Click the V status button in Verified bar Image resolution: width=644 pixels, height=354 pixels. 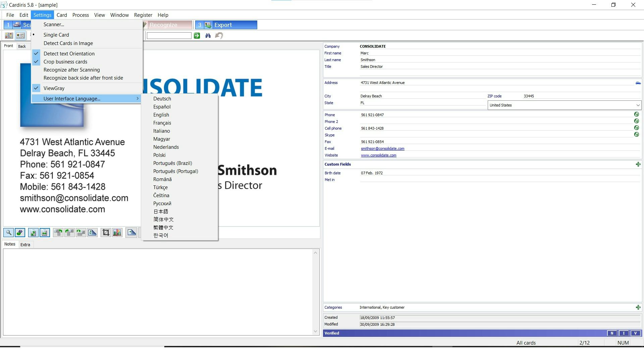[x=635, y=333]
